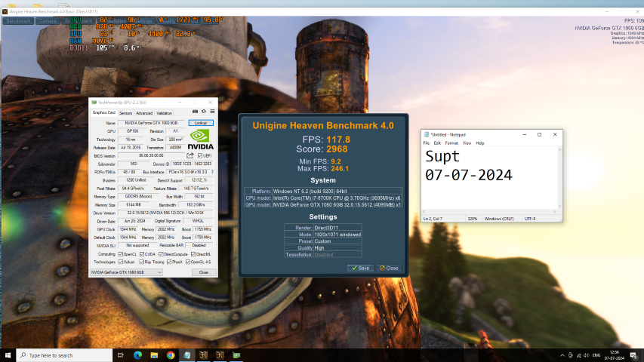
Task: Switch to the Sensors tab
Action: [x=125, y=113]
